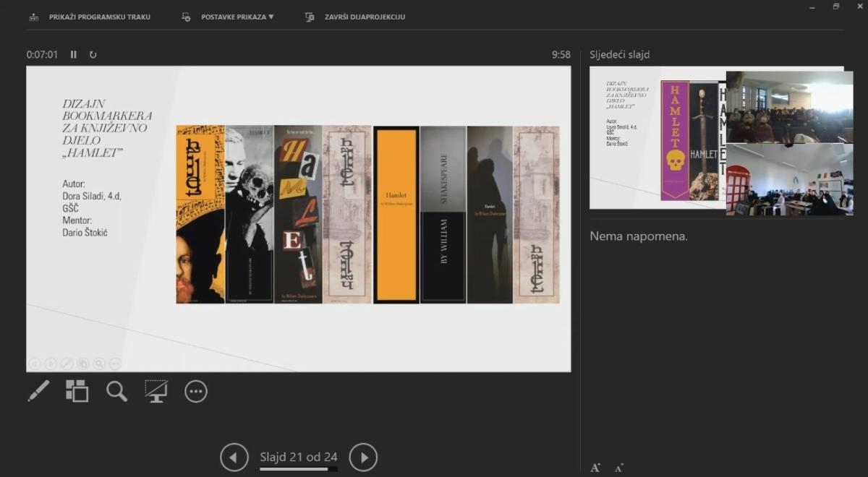Click the slide title Dizajn bookmarkera
868x477 pixels.
click(107, 128)
